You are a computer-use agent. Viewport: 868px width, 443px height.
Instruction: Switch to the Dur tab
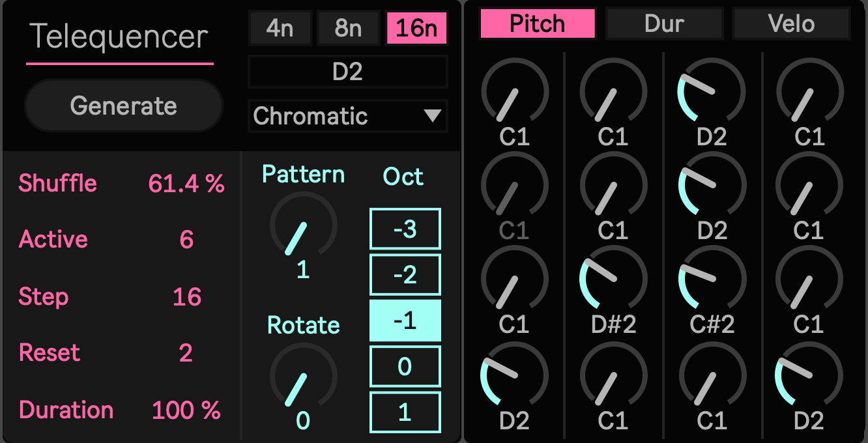664,23
